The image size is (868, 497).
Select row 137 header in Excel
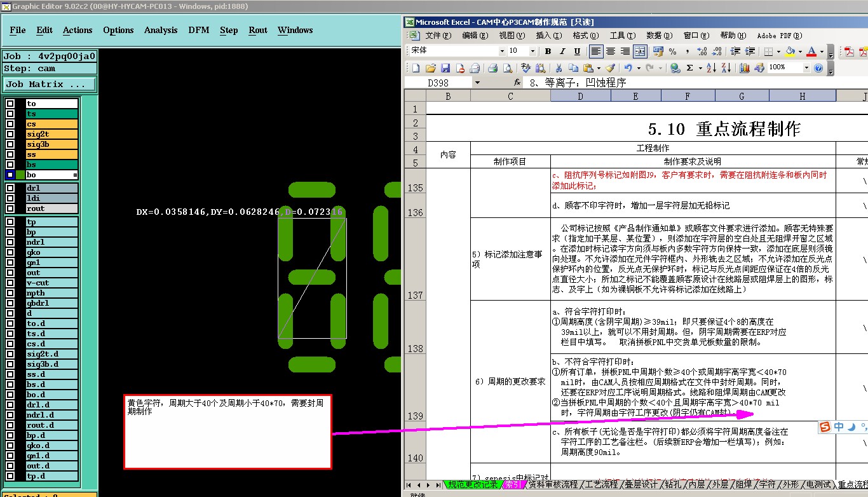415,259
